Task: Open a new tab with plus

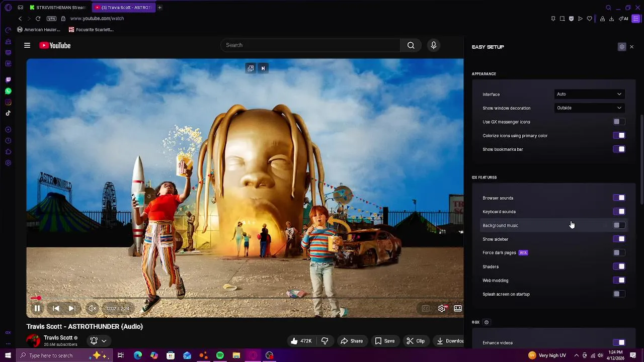Action: click(x=159, y=8)
